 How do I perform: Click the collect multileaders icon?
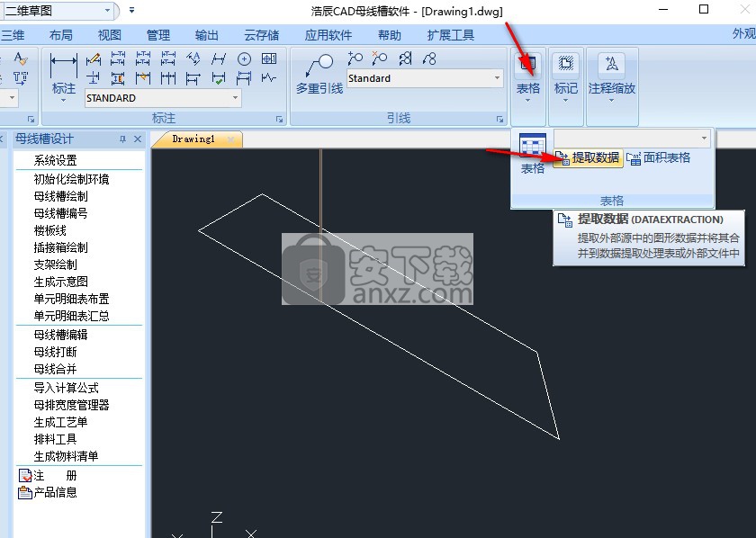429,58
